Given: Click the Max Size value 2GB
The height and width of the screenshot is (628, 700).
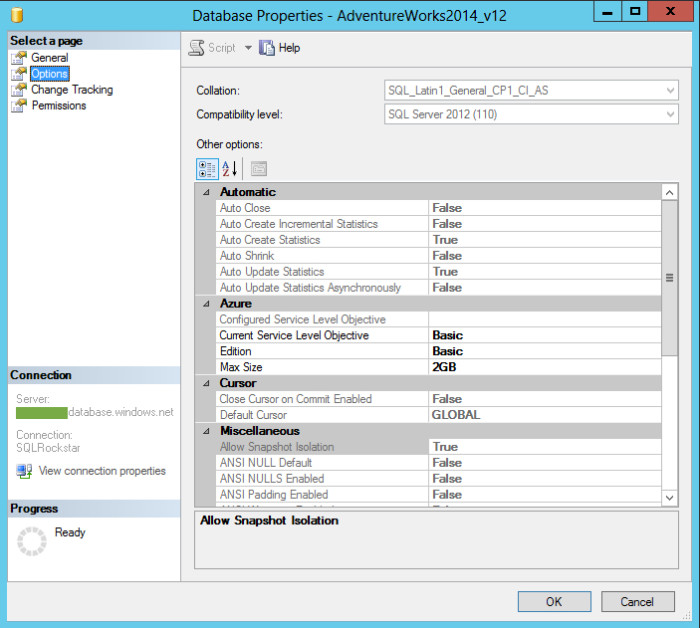Looking at the screenshot, I should [x=444, y=367].
